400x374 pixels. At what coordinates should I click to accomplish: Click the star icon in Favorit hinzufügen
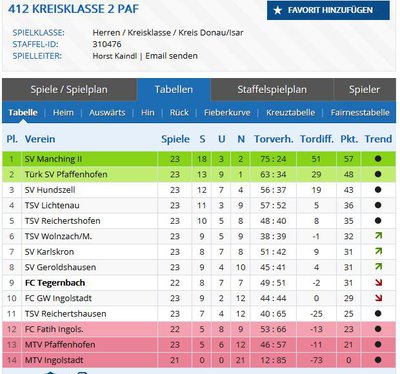tap(278, 10)
